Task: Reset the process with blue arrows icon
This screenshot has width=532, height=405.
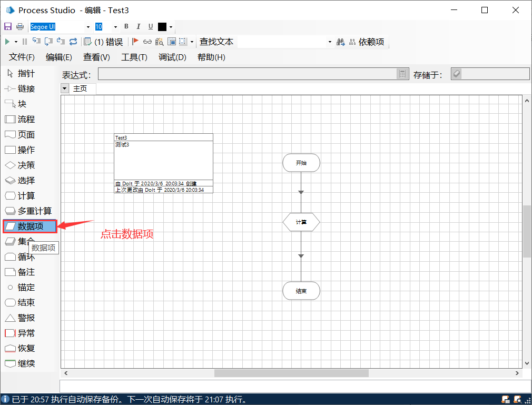Action: [73, 42]
